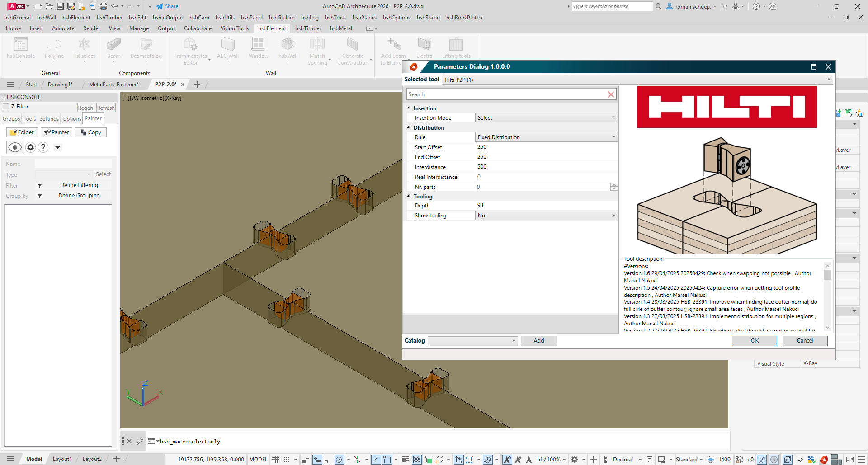Collapse the Distribution section
868x465 pixels.
pos(409,127)
